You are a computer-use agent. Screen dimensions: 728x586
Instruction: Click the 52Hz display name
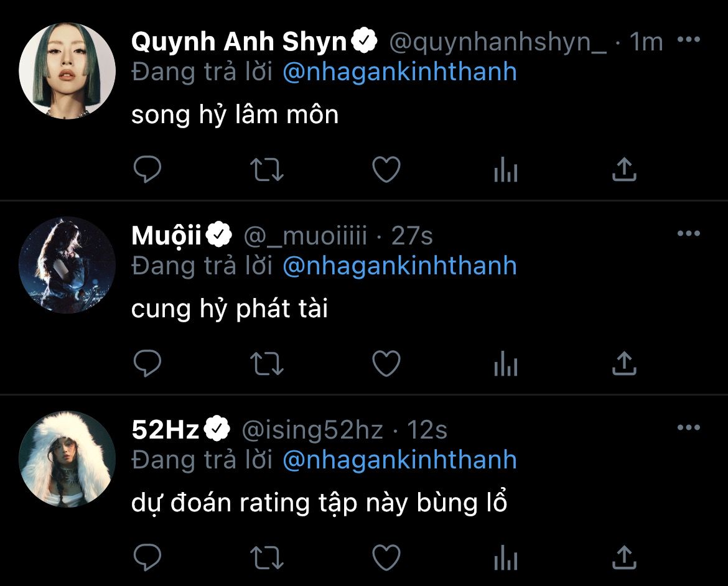click(166, 430)
